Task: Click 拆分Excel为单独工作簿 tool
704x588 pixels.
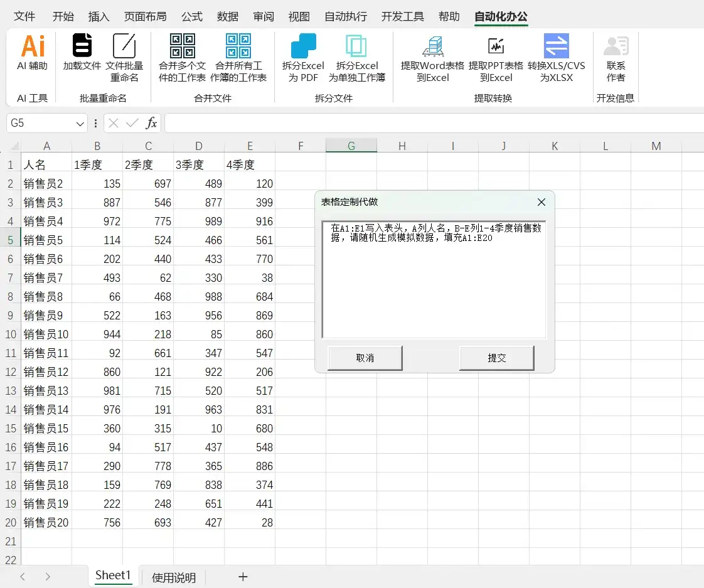Action: point(357,56)
